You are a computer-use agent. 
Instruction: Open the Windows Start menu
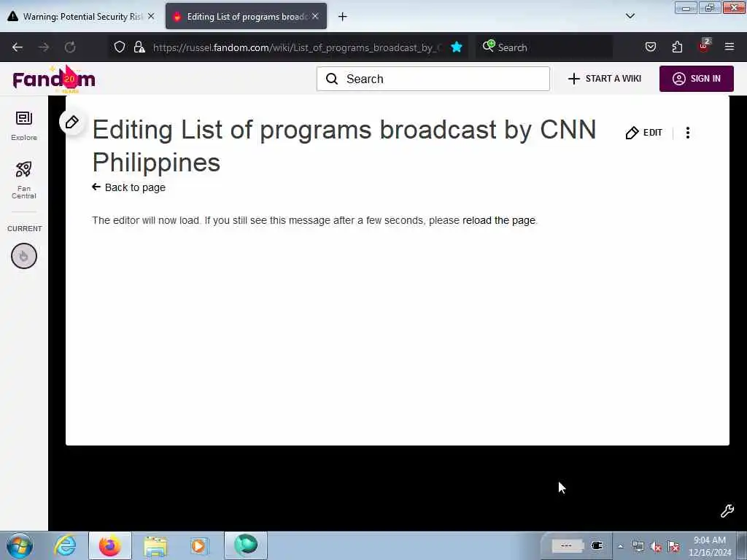coord(19,545)
